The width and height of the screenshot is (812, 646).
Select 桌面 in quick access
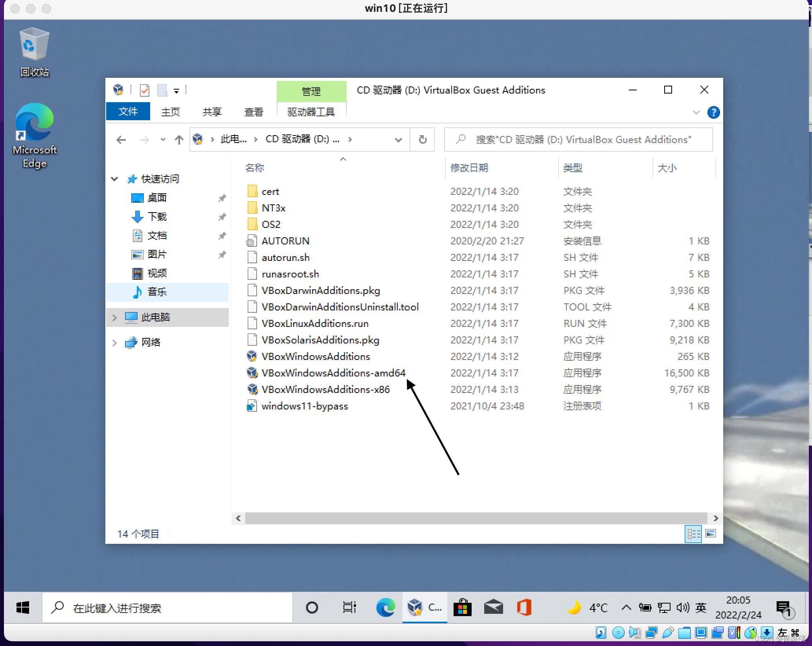(157, 198)
